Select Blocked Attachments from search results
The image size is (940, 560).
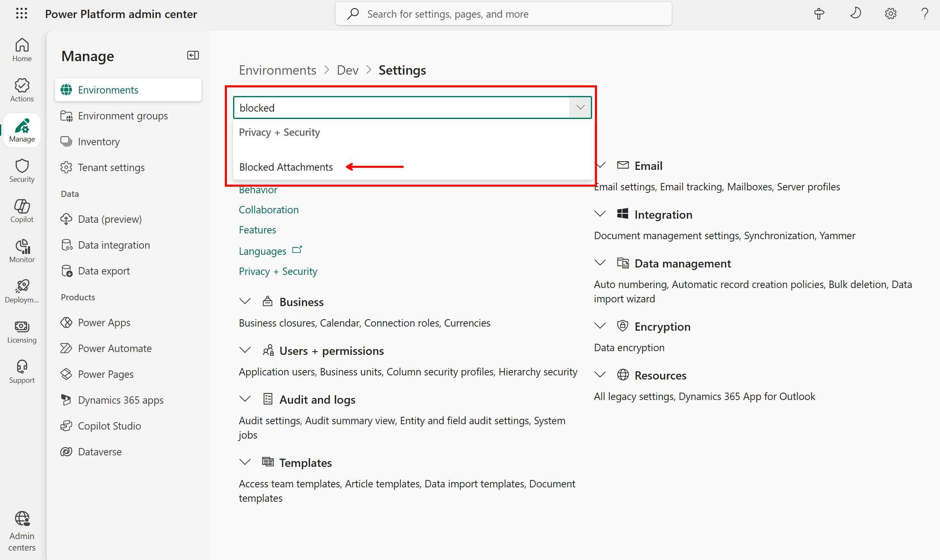[286, 167]
